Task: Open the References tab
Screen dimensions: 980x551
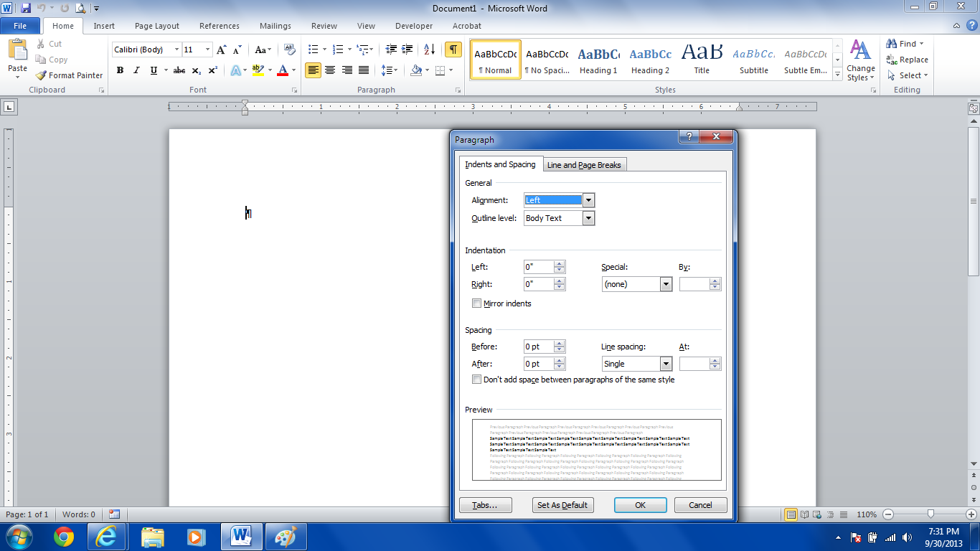Action: [x=220, y=26]
